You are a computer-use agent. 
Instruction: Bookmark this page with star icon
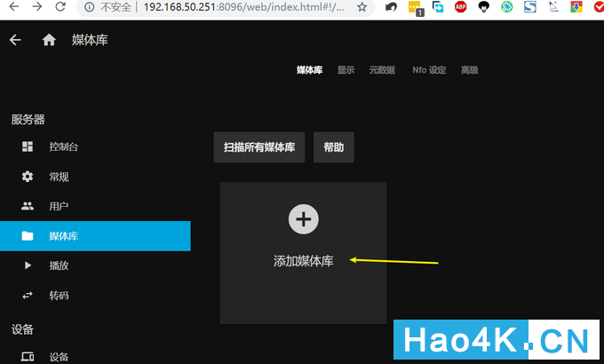[x=362, y=7]
